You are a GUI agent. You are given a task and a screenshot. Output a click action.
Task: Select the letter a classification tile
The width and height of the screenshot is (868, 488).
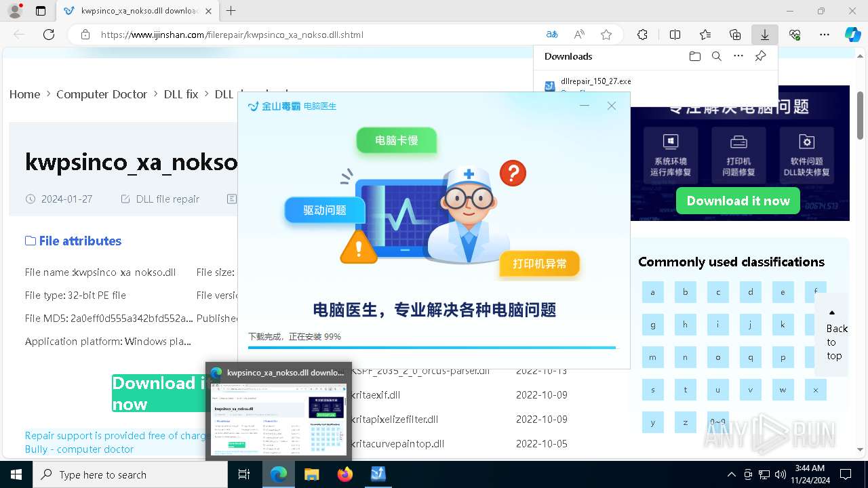tap(652, 292)
